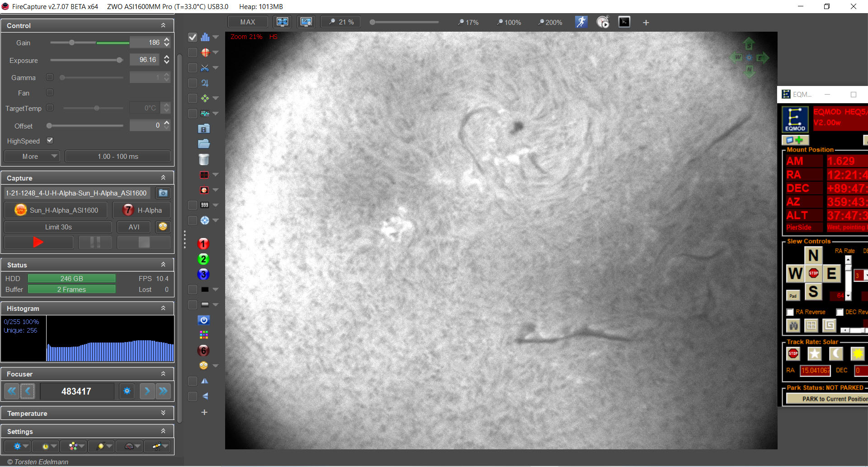Screen dimensions: 868x467
Task: Open the command console icon
Action: pyautogui.click(x=624, y=22)
